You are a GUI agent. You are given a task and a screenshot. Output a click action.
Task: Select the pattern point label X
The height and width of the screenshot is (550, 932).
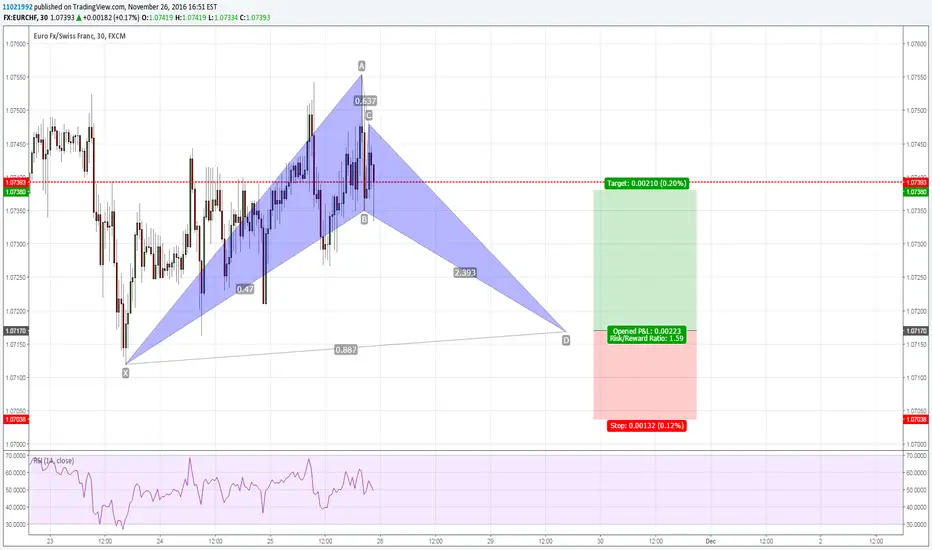tap(125, 373)
